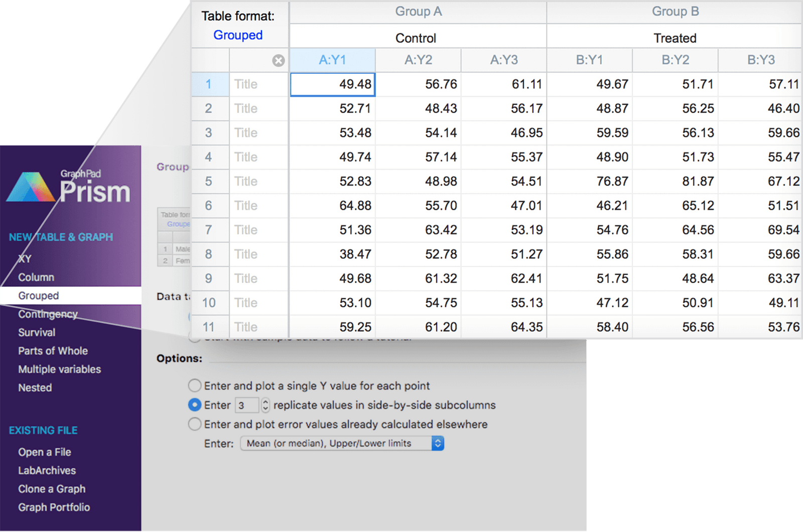Select 'Enter and plot a single Y value' option

coord(195,385)
